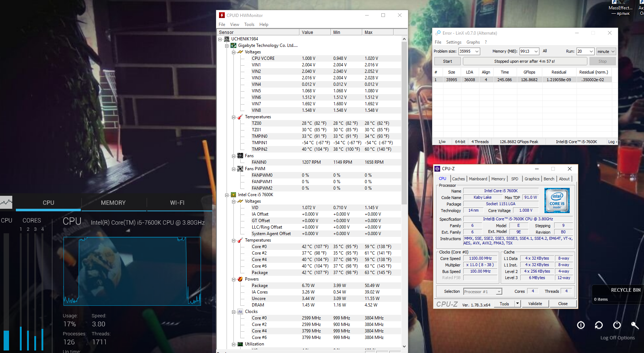Click the All button next to Memory in LinX

[x=545, y=51]
